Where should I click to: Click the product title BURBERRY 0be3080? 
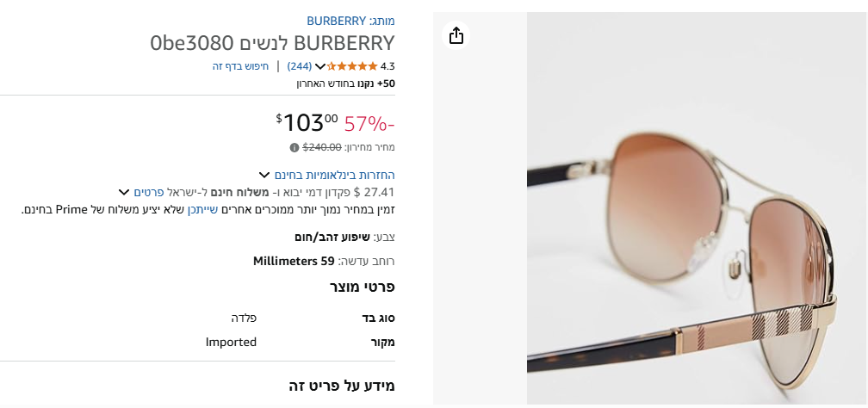pyautogui.click(x=272, y=43)
